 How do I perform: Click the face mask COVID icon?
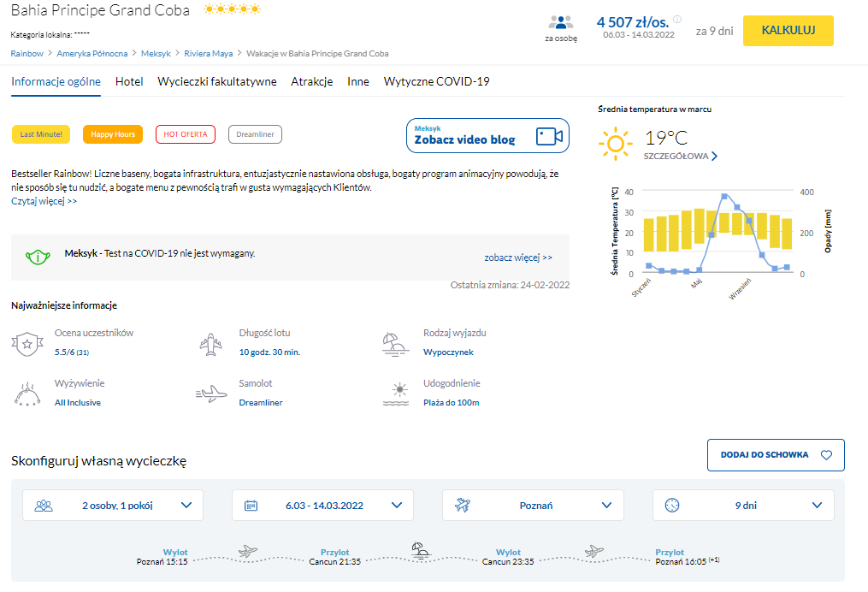pyautogui.click(x=36, y=256)
